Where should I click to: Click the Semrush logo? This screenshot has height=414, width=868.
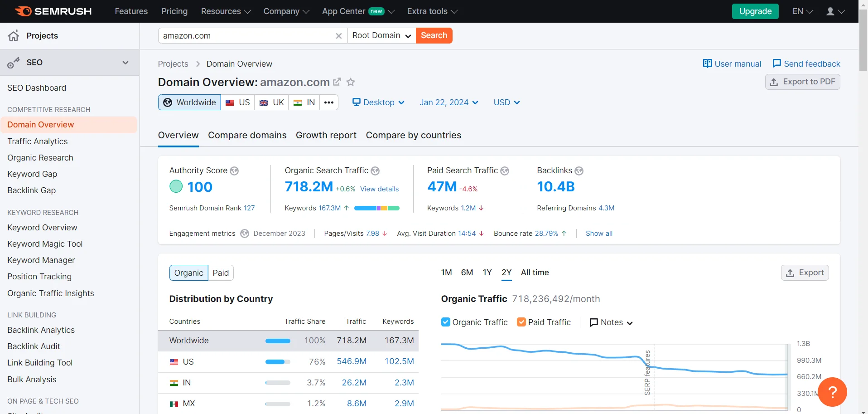[53, 11]
